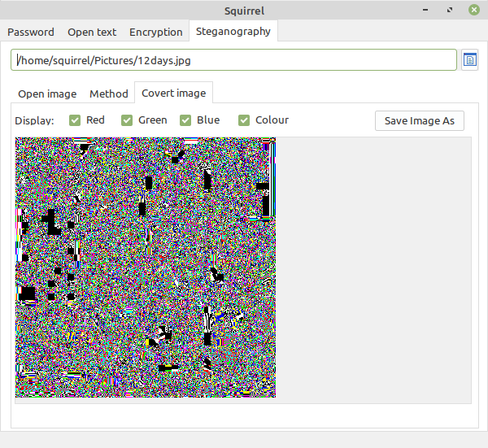Go to the Encryption tab
The width and height of the screenshot is (488, 448).
[x=156, y=33]
